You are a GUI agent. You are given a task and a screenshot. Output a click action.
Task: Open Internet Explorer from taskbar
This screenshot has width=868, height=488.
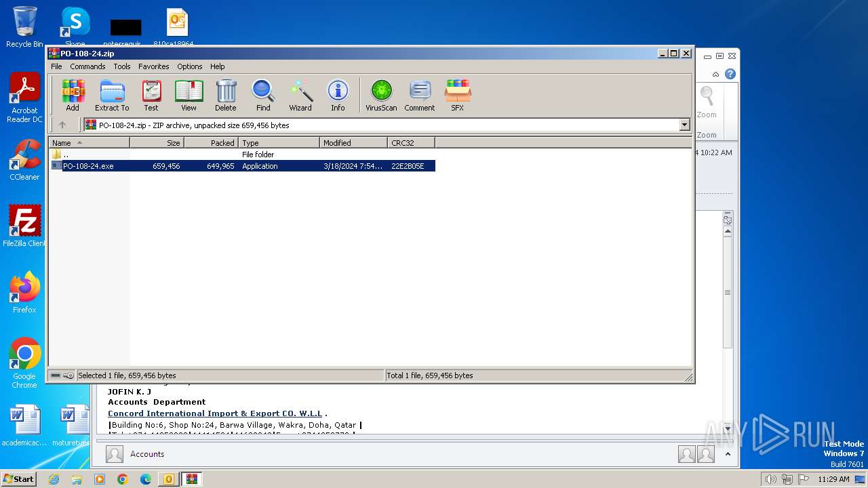click(54, 479)
